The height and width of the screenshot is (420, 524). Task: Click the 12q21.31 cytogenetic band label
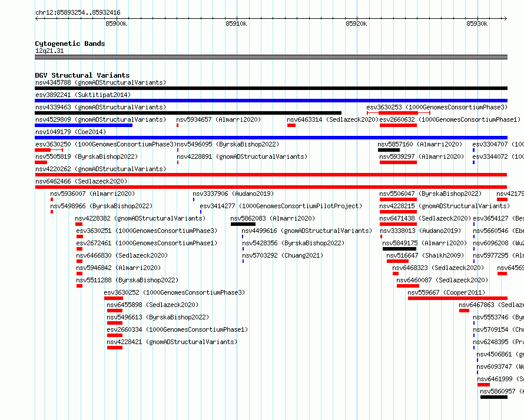[49, 51]
